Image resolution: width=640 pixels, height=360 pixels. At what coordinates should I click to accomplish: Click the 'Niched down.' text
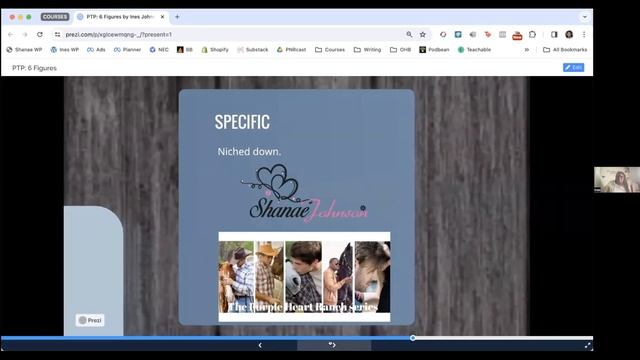click(249, 152)
